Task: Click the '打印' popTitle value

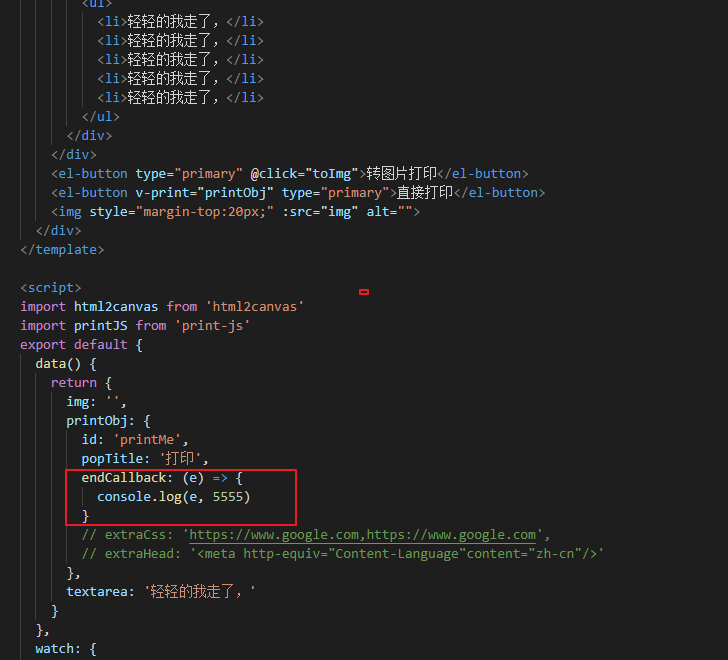Action: pos(180,459)
